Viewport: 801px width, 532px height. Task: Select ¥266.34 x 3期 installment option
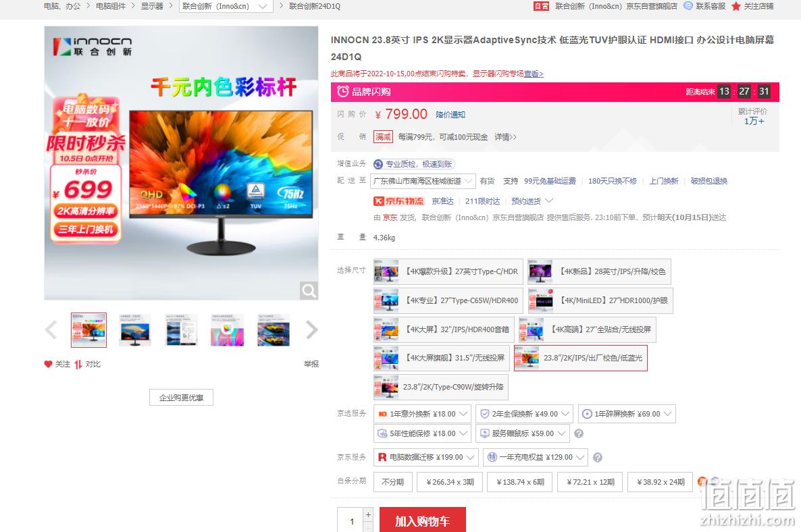(450, 482)
